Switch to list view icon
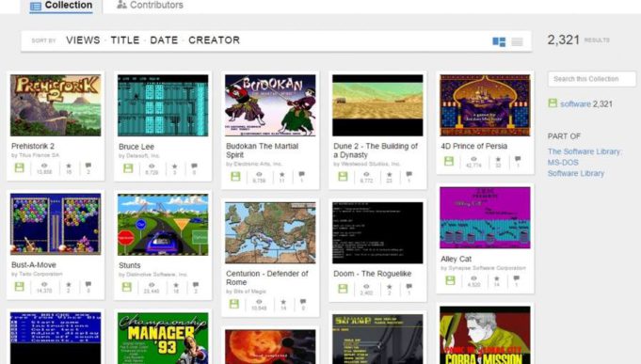Image resolution: width=641 pixels, height=364 pixels. [517, 41]
